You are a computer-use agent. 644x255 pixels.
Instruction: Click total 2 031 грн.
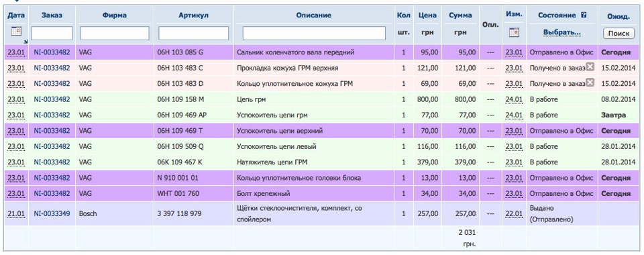(x=467, y=238)
